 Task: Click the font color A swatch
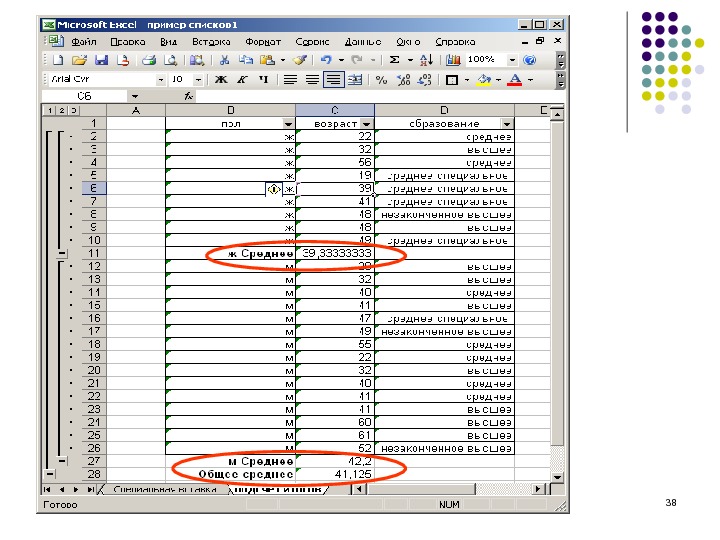(x=514, y=79)
